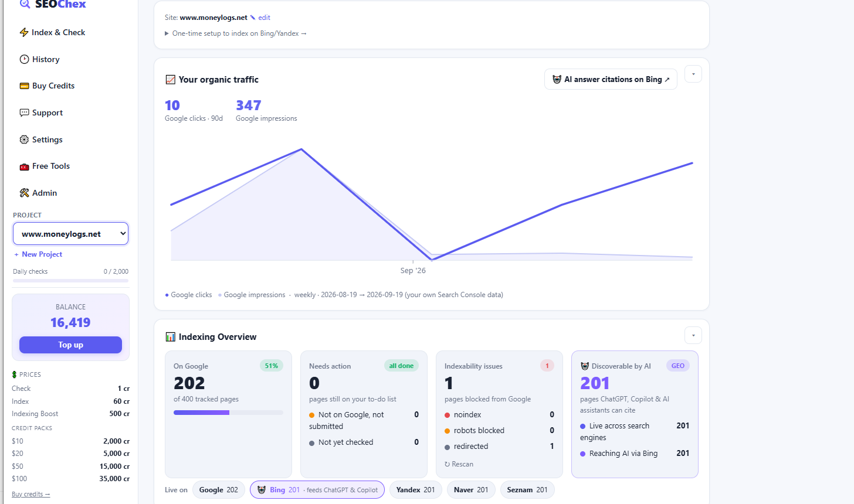This screenshot has width=854, height=504.
Task: Click the Google impressions legend dot
Action: pyautogui.click(x=220, y=295)
